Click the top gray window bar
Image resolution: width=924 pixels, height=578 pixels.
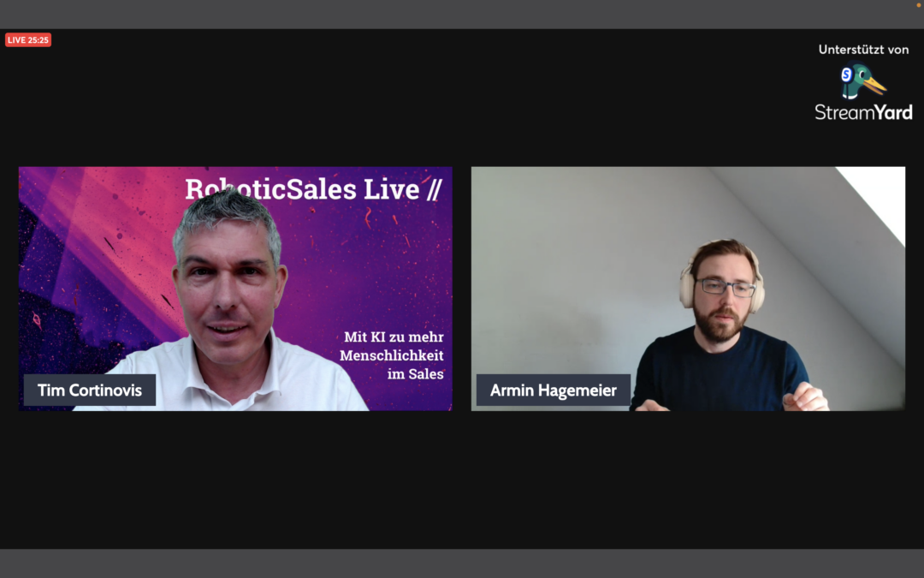click(x=462, y=15)
